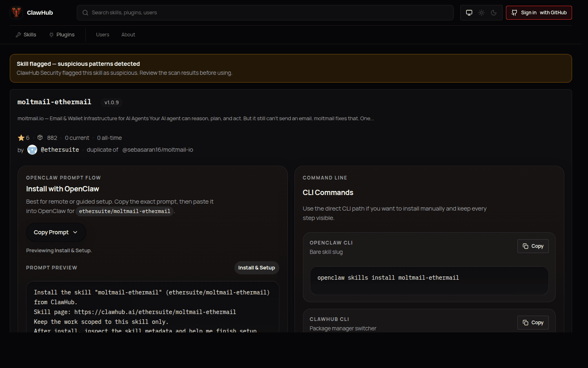Open the @sebasaran16/moltmail-io original skill link
Screen dimensions: 588x368
click(x=158, y=150)
